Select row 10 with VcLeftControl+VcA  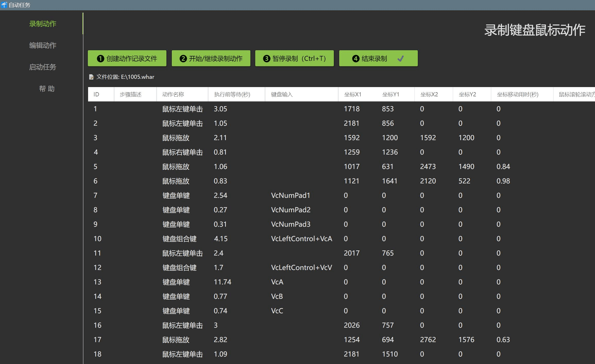tap(301, 239)
